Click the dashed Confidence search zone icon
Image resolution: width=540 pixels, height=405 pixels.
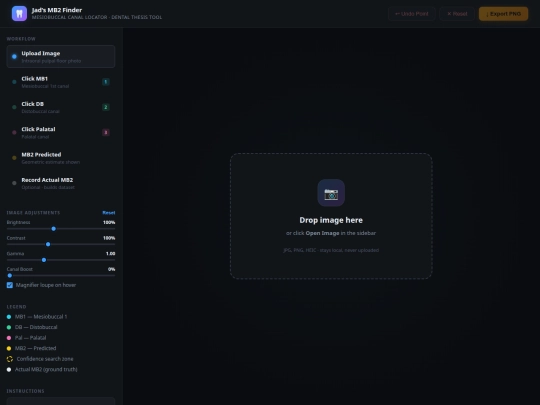10,359
